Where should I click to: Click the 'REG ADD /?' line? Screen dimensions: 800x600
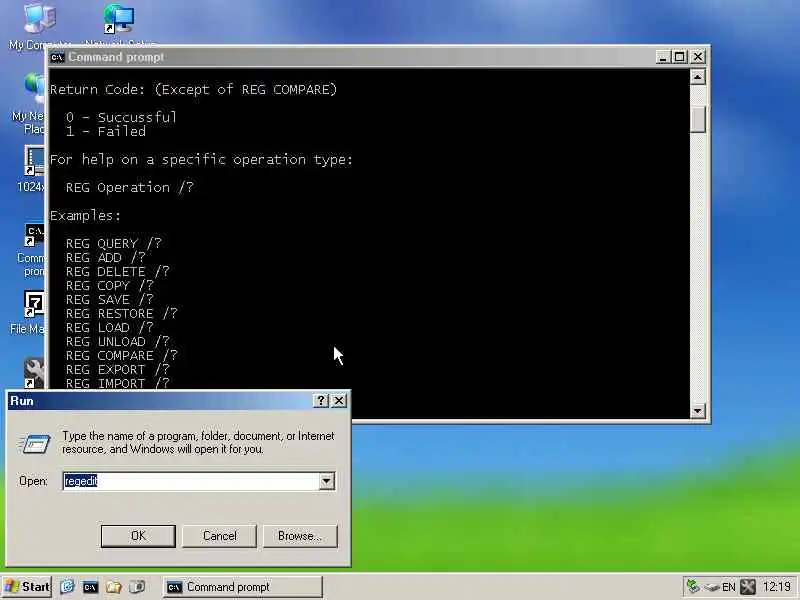(106, 257)
